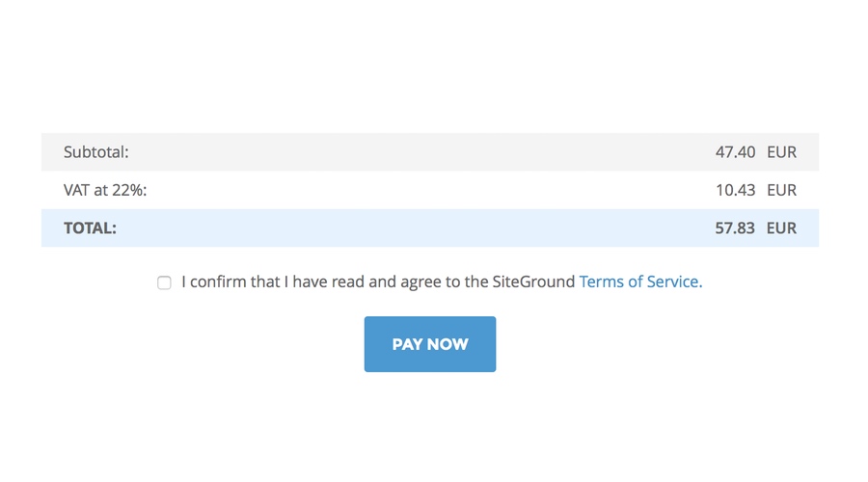
Task: Select the 57.83 total amount
Action: [735, 228]
